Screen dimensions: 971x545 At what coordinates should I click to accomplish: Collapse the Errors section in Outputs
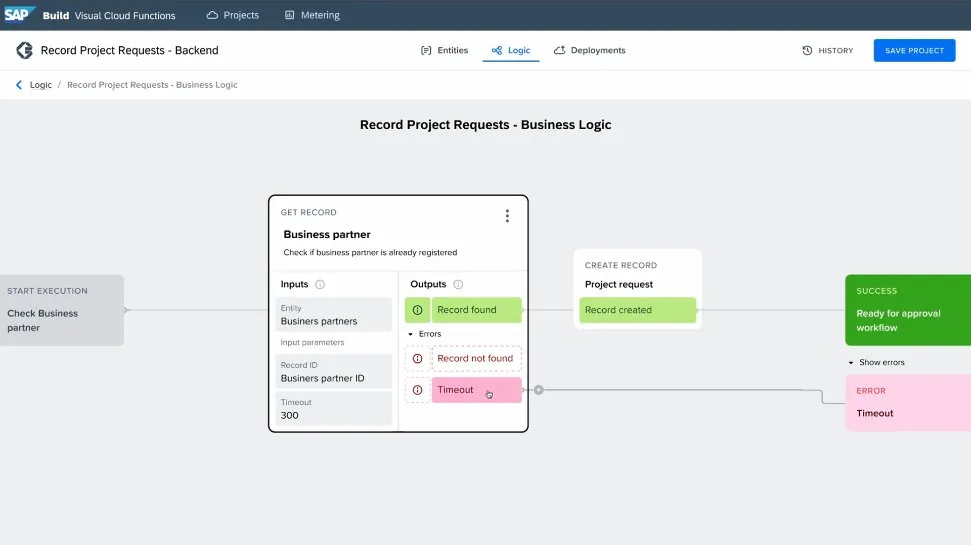[410, 334]
